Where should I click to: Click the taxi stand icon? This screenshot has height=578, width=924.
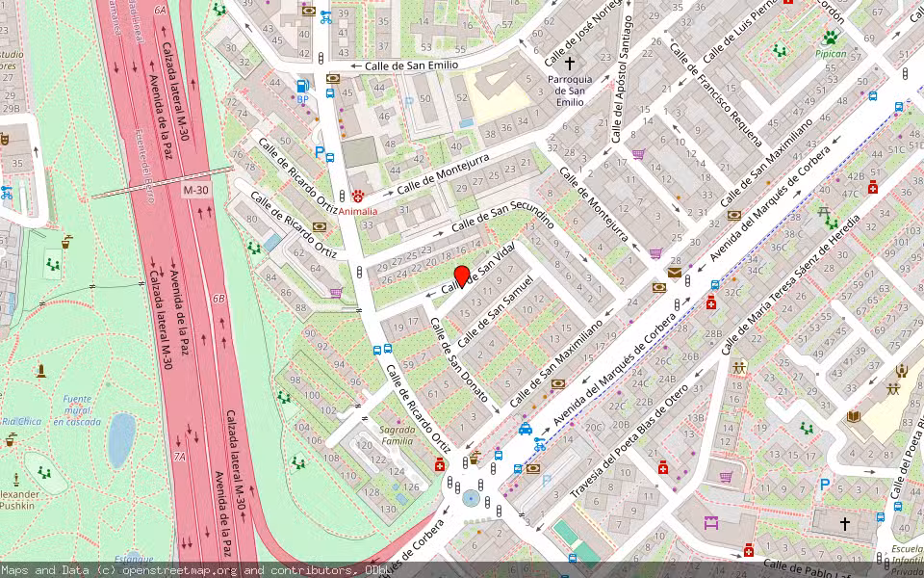point(526,429)
